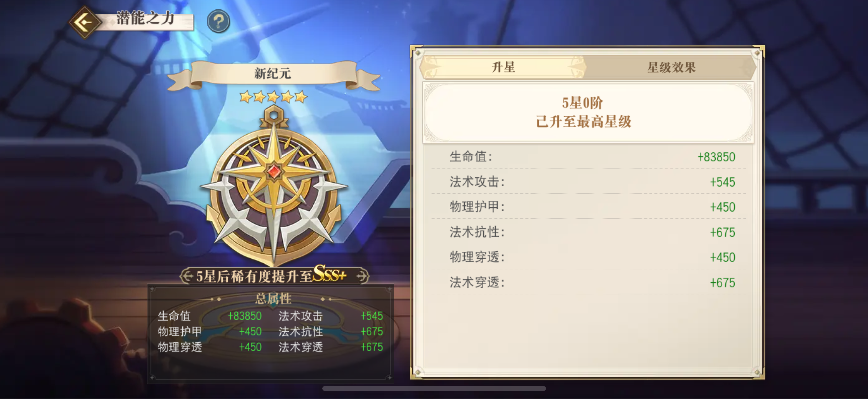Select the 物理穿透 +450 row in right panel
Screen dimensions: 868x399
[x=588, y=257]
